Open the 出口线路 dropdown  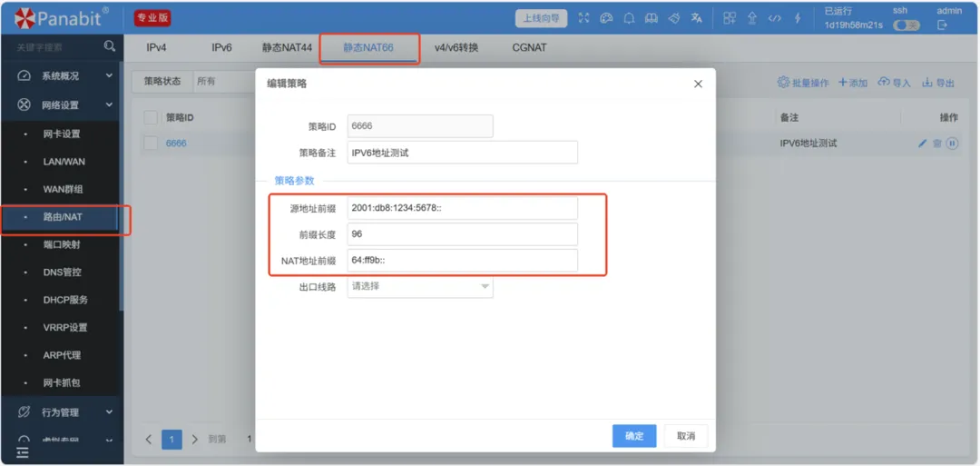point(420,287)
